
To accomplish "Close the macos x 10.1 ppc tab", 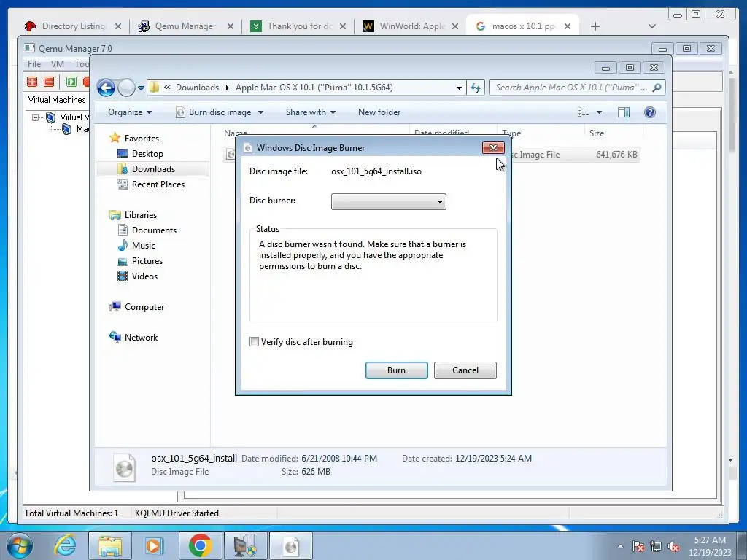I will [x=568, y=27].
